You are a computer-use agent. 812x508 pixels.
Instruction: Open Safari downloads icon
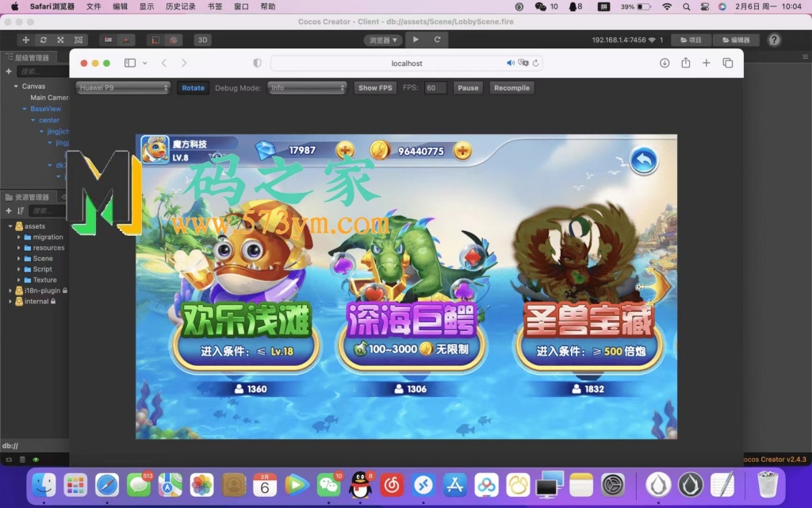click(665, 63)
